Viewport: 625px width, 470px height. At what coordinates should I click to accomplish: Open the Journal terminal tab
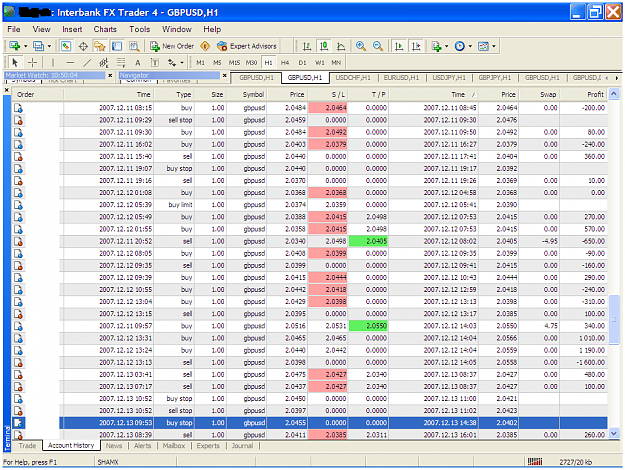pos(242,446)
